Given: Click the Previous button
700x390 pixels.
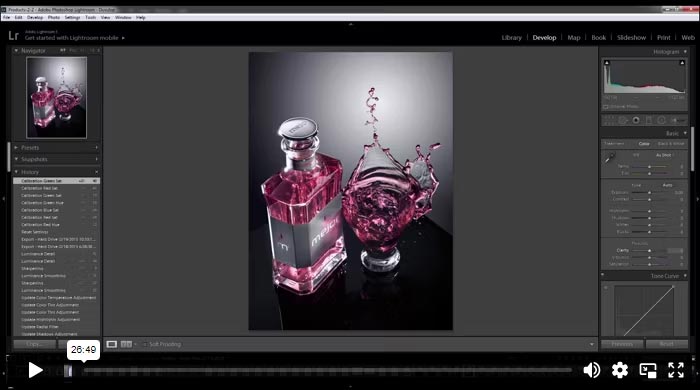Looking at the screenshot, I should point(622,344).
